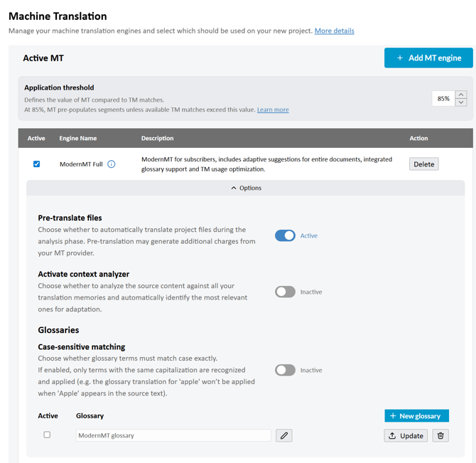Delete the ModernMT Full engine
Screen dimensions: 476x463
423,164
